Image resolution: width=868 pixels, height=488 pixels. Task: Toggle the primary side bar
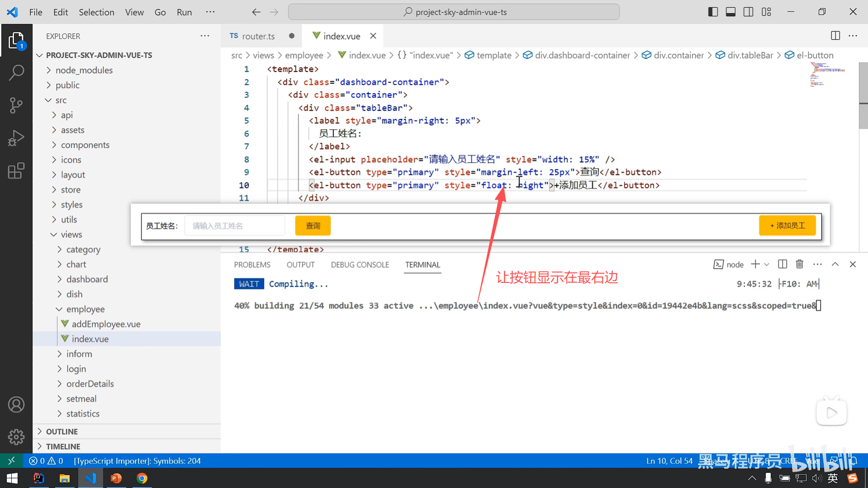click(713, 12)
